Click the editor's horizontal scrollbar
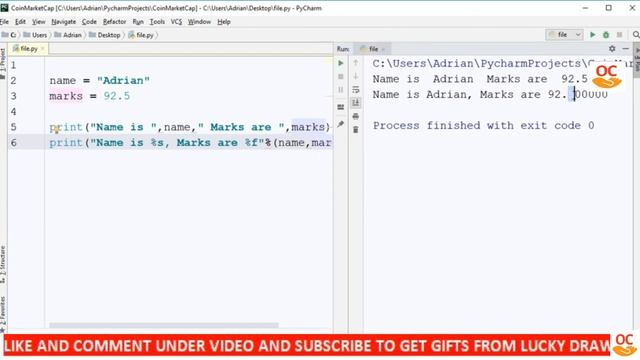Image resolution: width=640 pixels, height=360 pixels. [164, 325]
